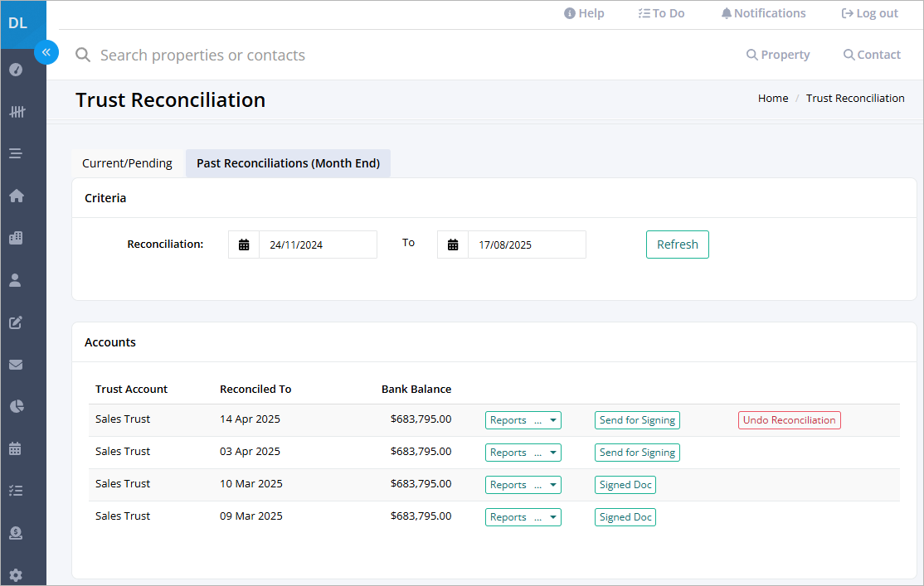Click the calendar icon beside 24/11/2024
Viewport: 924px width, 586px height.
point(244,245)
